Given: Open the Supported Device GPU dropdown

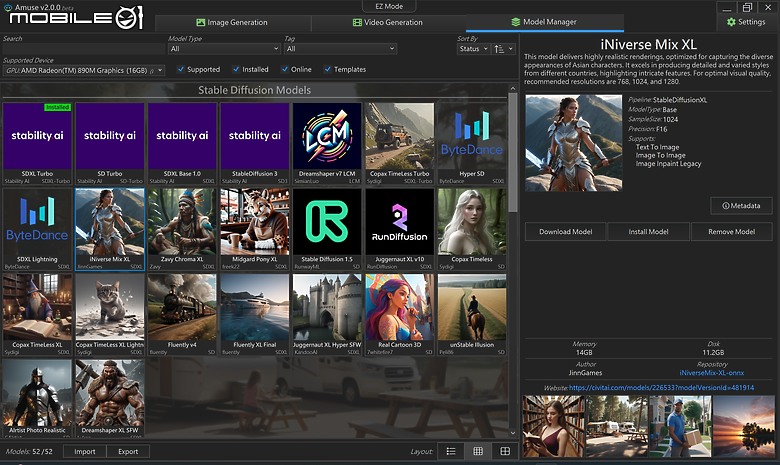Looking at the screenshot, I should [x=84, y=71].
